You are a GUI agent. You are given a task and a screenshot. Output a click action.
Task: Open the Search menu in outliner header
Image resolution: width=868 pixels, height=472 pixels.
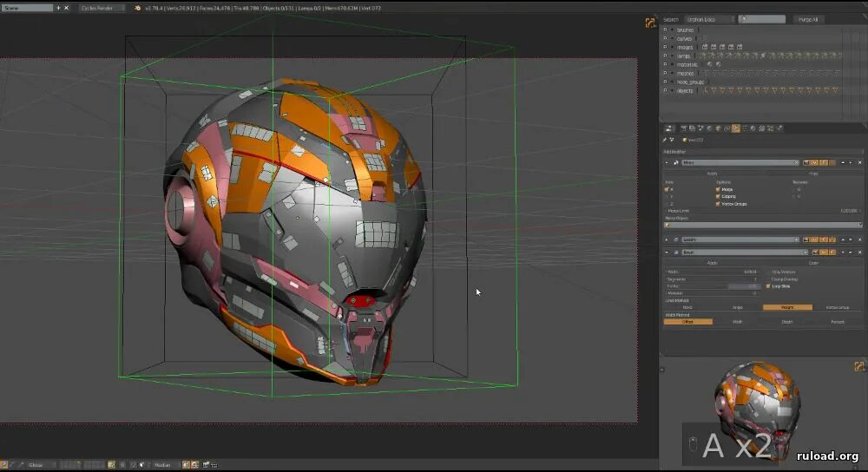pyautogui.click(x=670, y=19)
